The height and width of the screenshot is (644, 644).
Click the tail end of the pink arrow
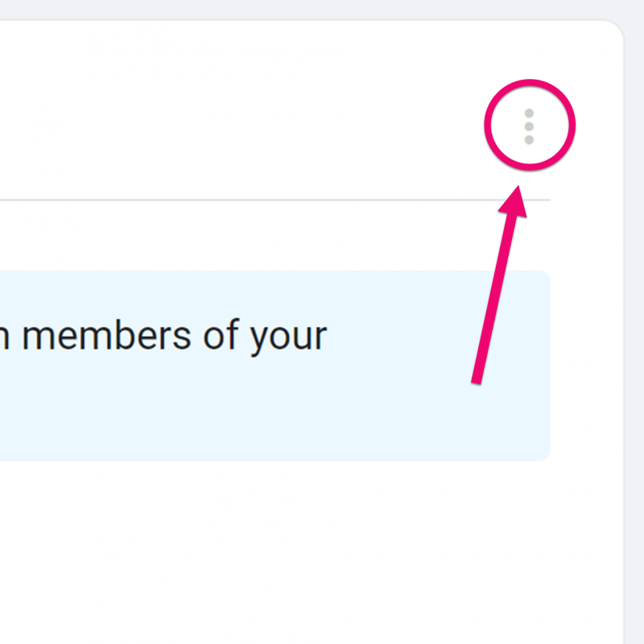pyautogui.click(x=477, y=380)
